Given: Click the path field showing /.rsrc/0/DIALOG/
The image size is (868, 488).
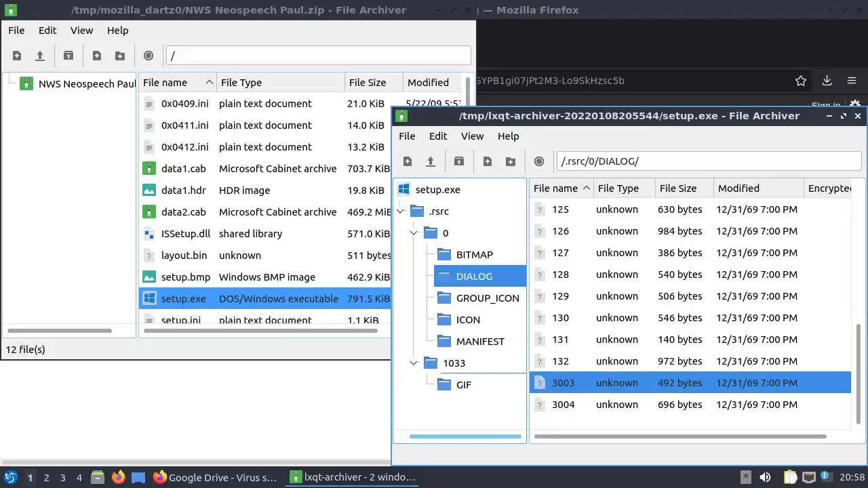Looking at the screenshot, I should point(709,161).
